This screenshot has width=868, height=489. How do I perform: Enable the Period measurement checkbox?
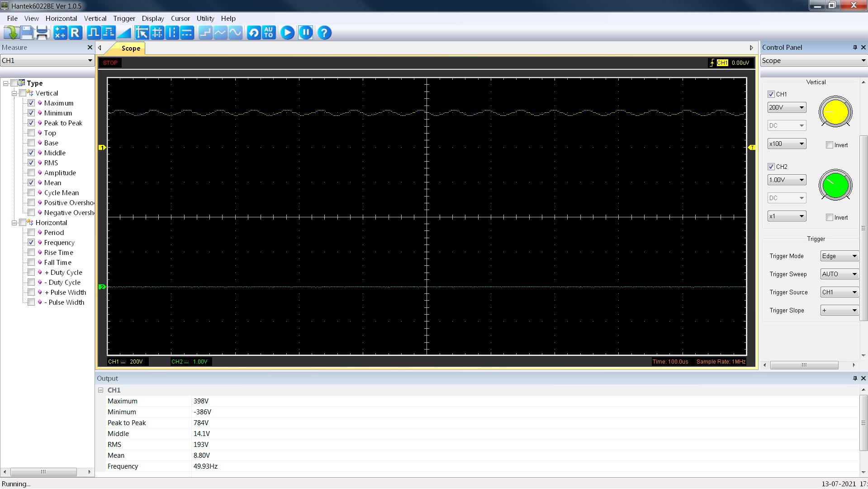(31, 233)
